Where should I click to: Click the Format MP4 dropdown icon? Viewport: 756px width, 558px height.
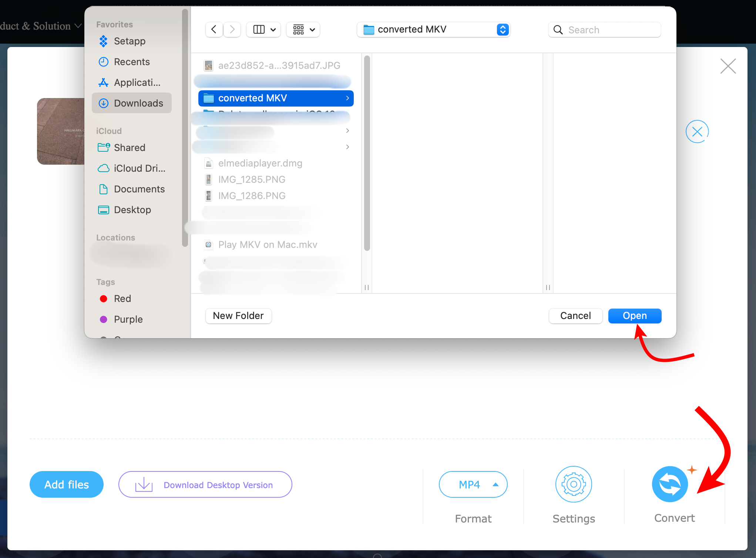click(495, 484)
